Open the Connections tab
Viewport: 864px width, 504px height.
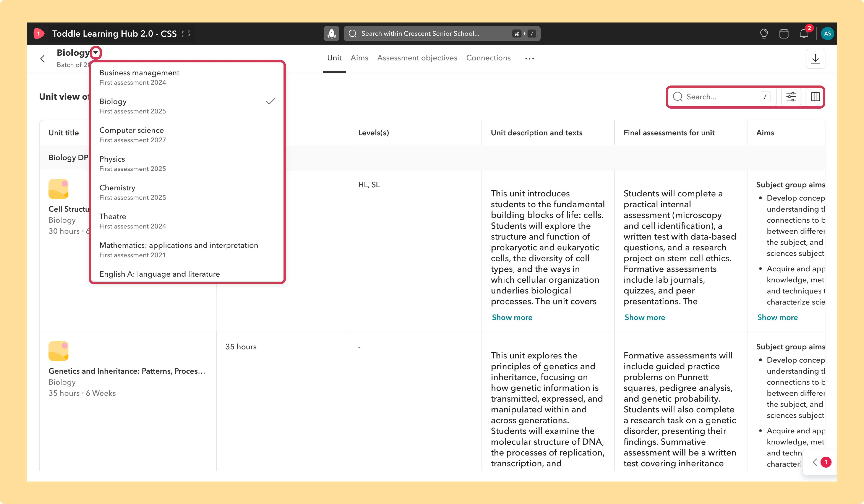488,58
